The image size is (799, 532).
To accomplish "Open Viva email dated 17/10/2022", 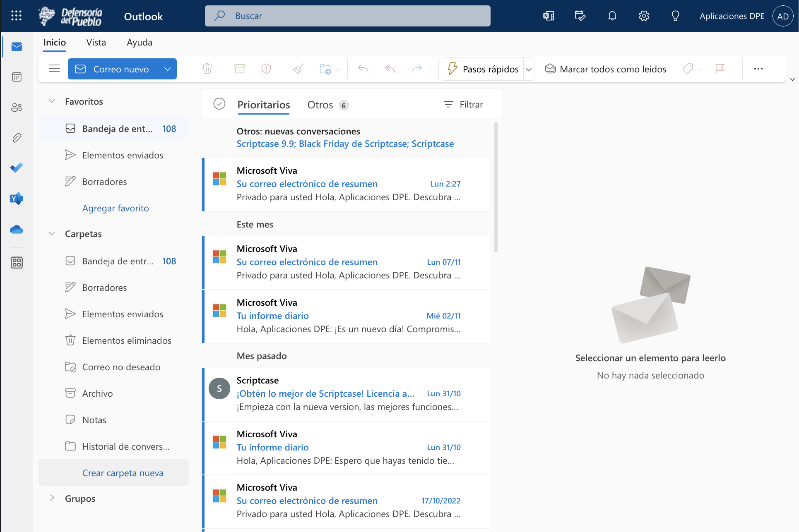I will point(347,501).
